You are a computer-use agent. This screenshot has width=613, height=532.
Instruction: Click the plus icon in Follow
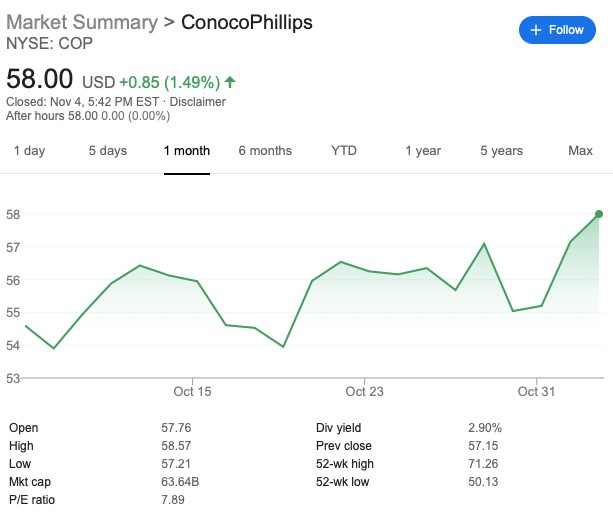536,30
